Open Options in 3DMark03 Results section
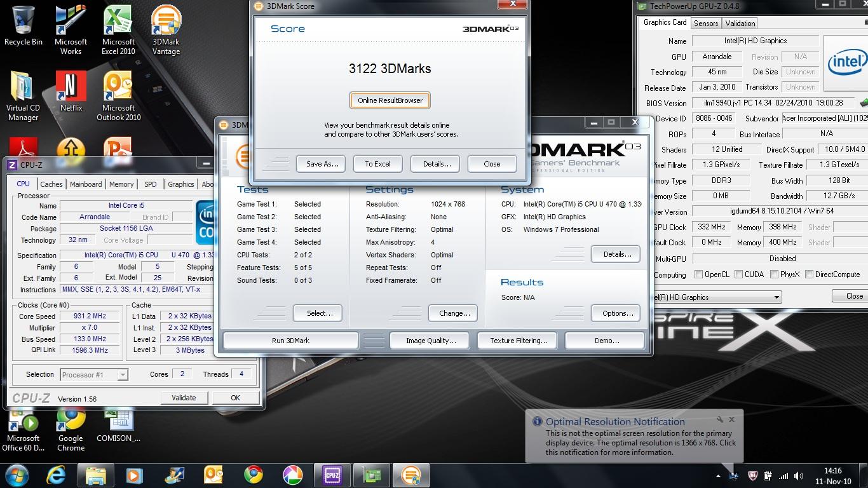868x488 pixels. pyautogui.click(x=616, y=313)
